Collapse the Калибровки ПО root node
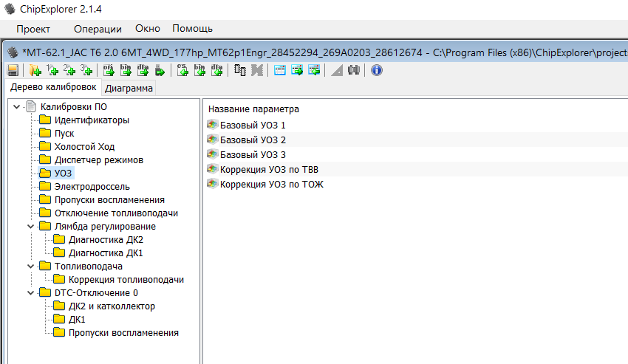This screenshot has height=364, width=628. 17,107
